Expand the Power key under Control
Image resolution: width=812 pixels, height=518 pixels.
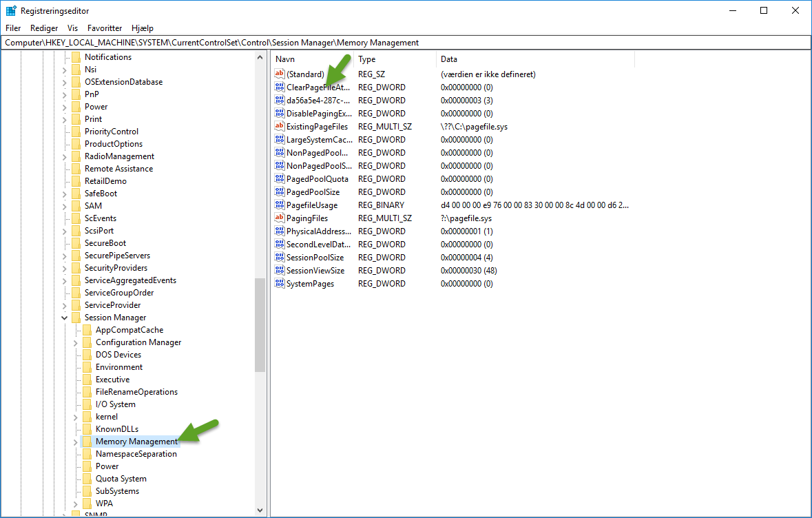pos(64,107)
